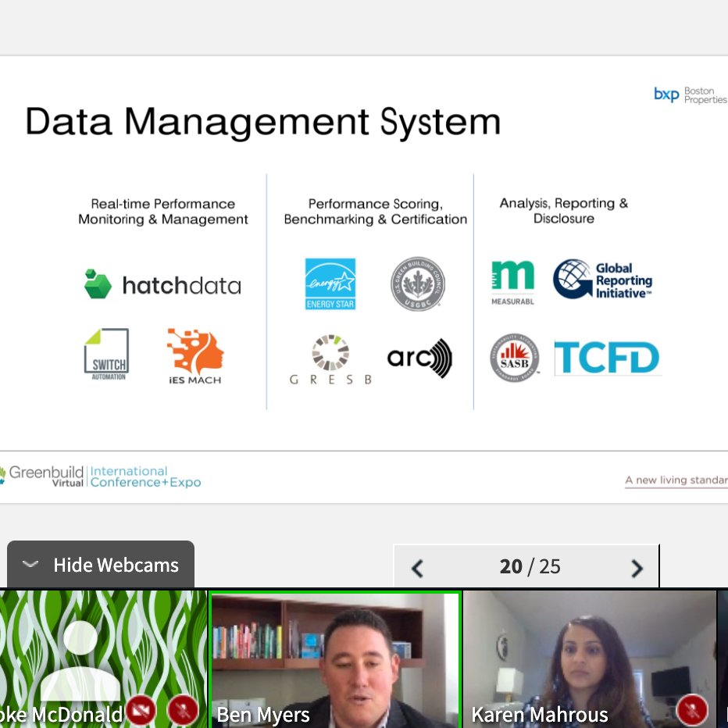Advance to the next slide arrow
This screenshot has height=728, width=728.
pyautogui.click(x=637, y=568)
